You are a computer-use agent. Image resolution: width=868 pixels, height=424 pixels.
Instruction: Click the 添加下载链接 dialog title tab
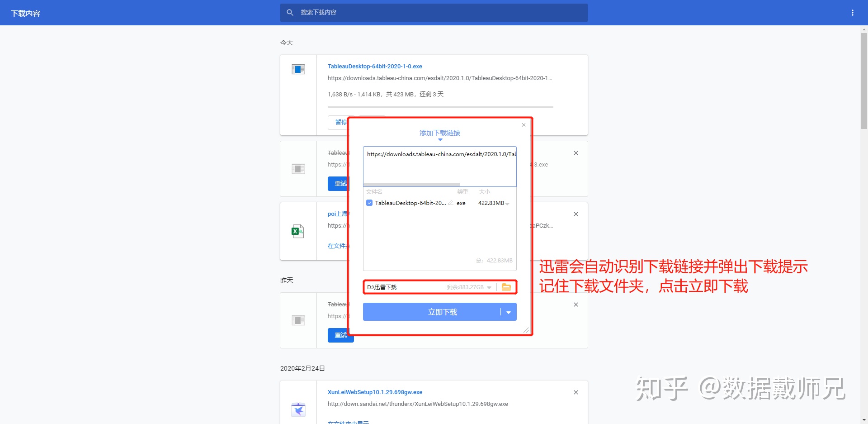tap(440, 133)
